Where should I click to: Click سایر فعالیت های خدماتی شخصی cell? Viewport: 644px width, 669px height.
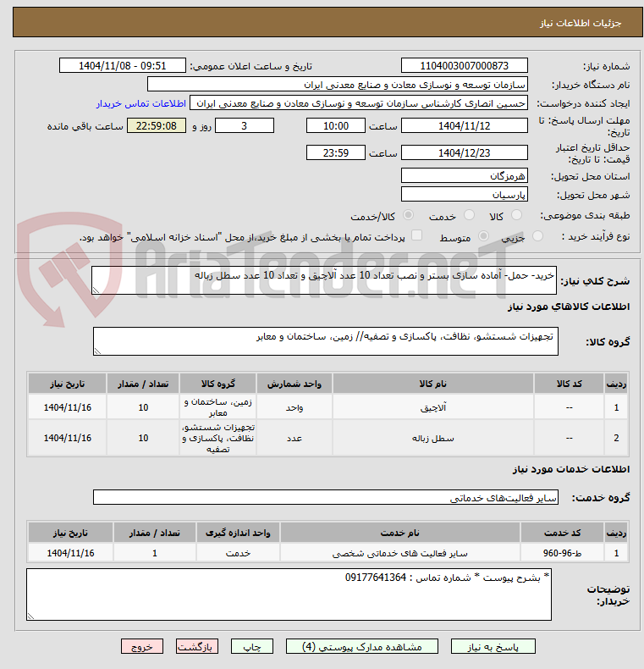click(400, 553)
